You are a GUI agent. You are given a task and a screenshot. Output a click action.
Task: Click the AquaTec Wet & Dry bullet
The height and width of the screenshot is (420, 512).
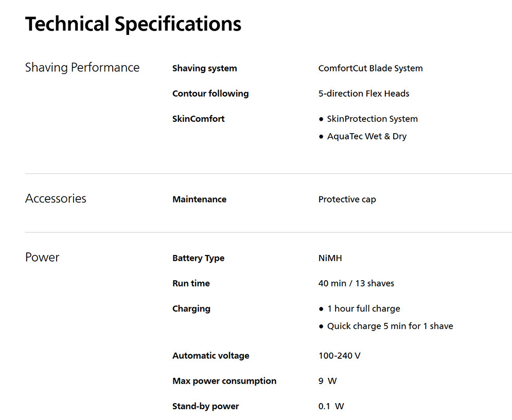[366, 136]
